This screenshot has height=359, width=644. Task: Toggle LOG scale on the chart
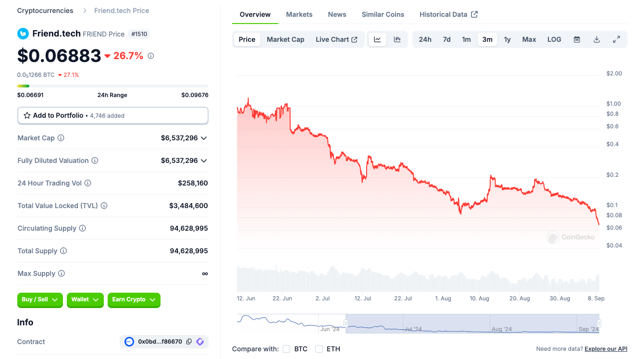[554, 39]
